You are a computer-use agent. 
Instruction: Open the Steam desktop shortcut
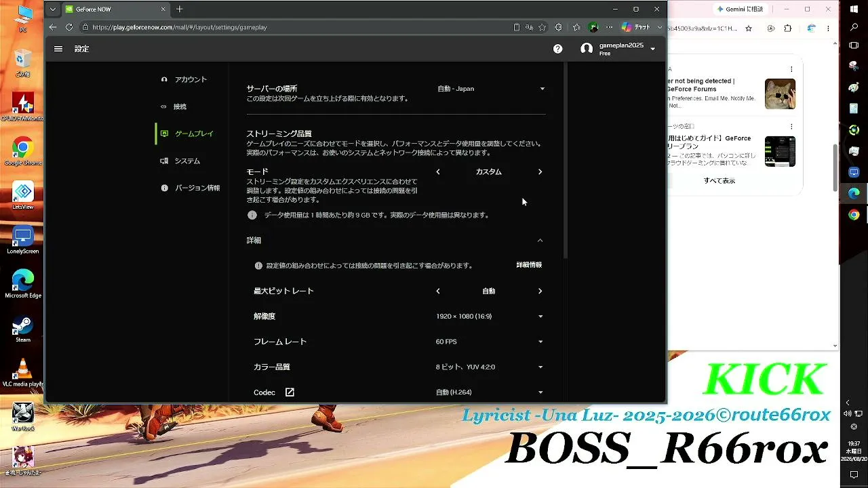23,328
